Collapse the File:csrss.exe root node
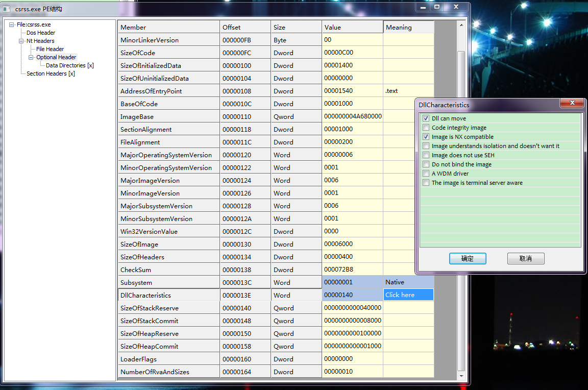Screen dimensions: 588x390 pyautogui.click(x=11, y=24)
